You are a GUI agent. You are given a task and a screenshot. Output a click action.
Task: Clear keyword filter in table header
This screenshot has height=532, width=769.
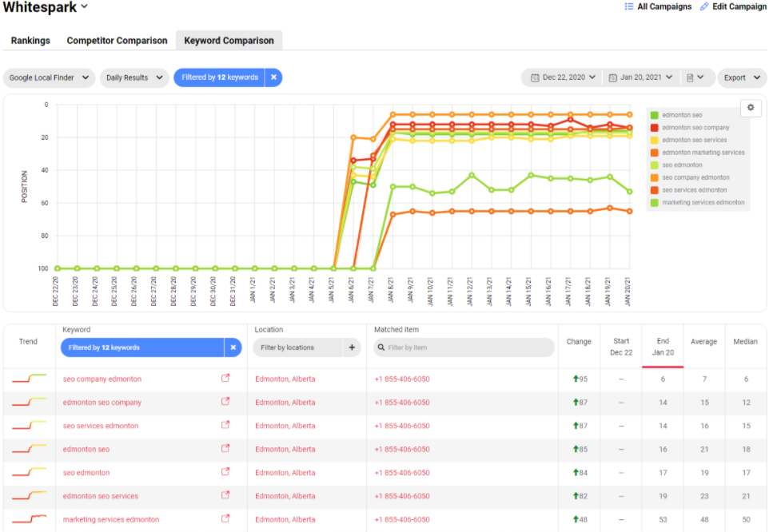click(x=233, y=347)
